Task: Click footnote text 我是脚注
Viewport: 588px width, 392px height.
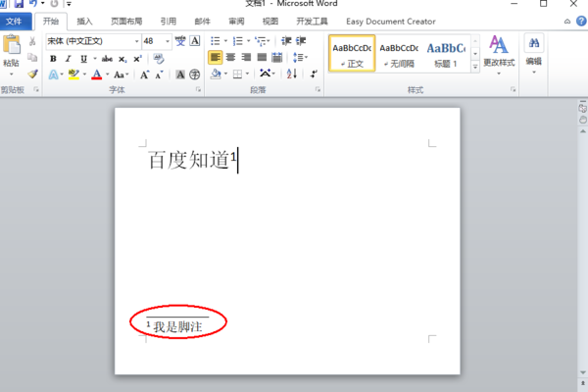Action: pos(177,326)
